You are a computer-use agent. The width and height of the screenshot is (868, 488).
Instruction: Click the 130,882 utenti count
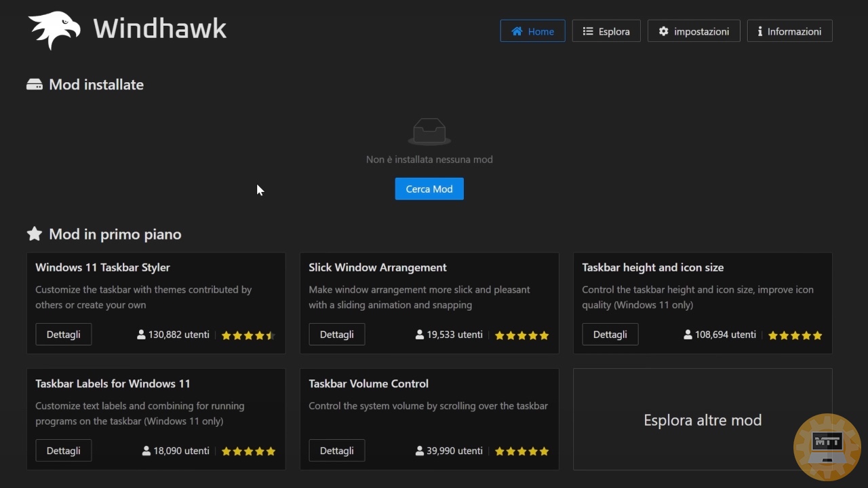pyautogui.click(x=179, y=335)
